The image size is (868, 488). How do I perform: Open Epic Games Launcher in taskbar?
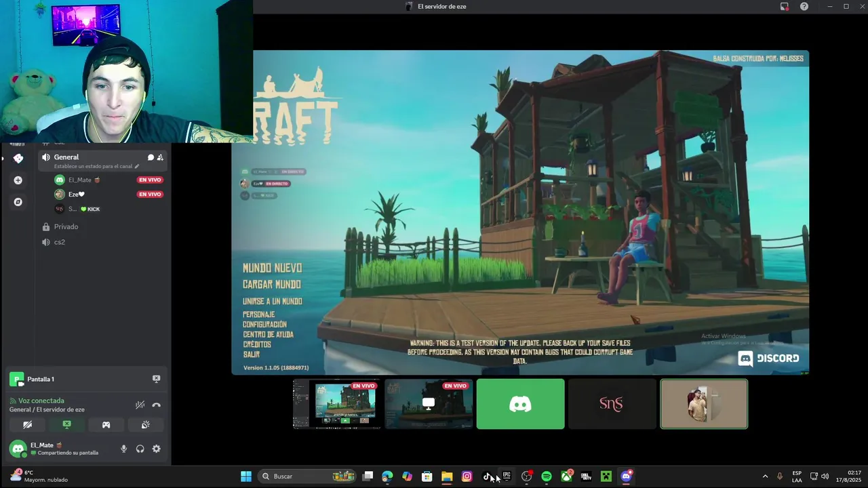tap(507, 476)
